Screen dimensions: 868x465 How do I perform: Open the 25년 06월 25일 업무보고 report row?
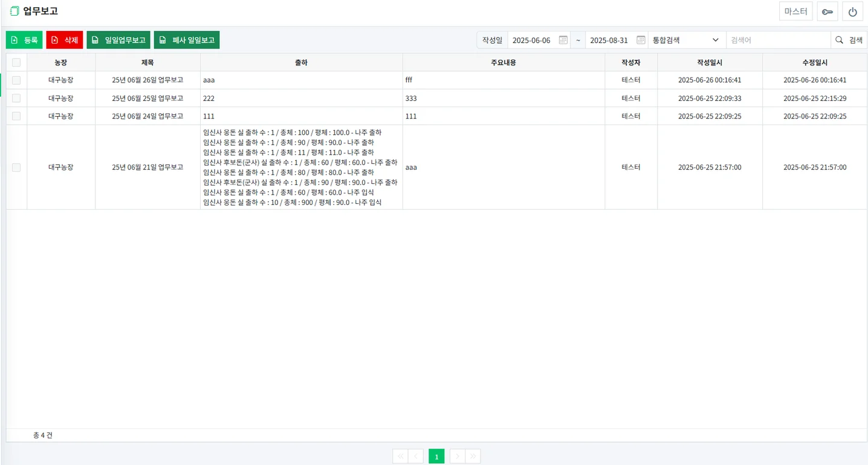pyautogui.click(x=148, y=98)
